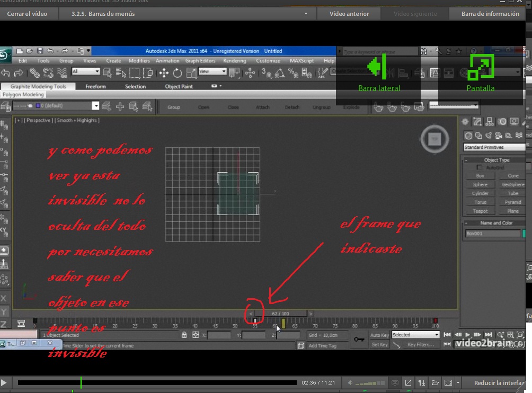Open the Modifiers menu
The image size is (532, 393).
click(139, 61)
